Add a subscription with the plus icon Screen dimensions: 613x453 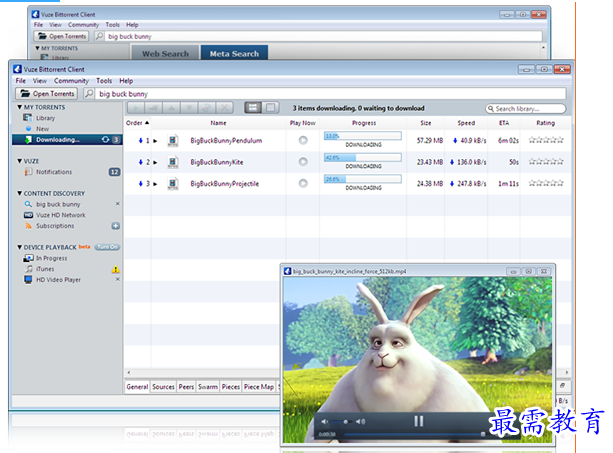(115, 226)
